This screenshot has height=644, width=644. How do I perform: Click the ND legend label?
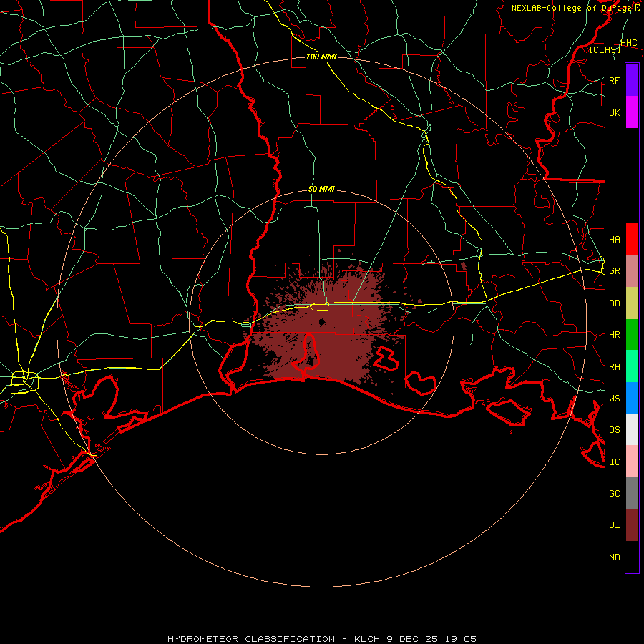coord(614,557)
